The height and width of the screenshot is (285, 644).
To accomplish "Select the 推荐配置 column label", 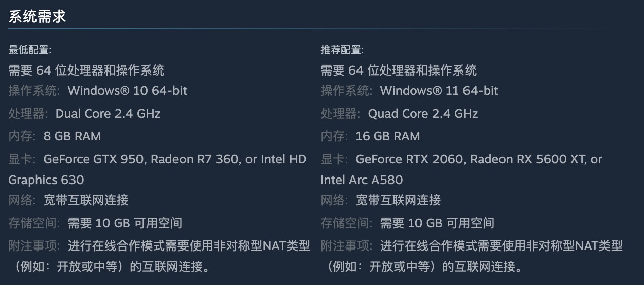I will 342,50.
